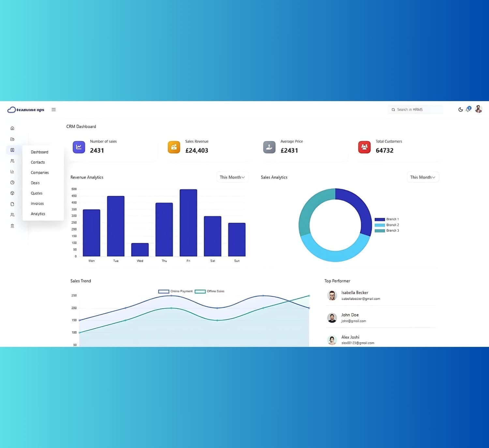Viewport: 489px width, 448px height.
Task: Click the Branch 2 legend color swatch
Action: point(380,225)
